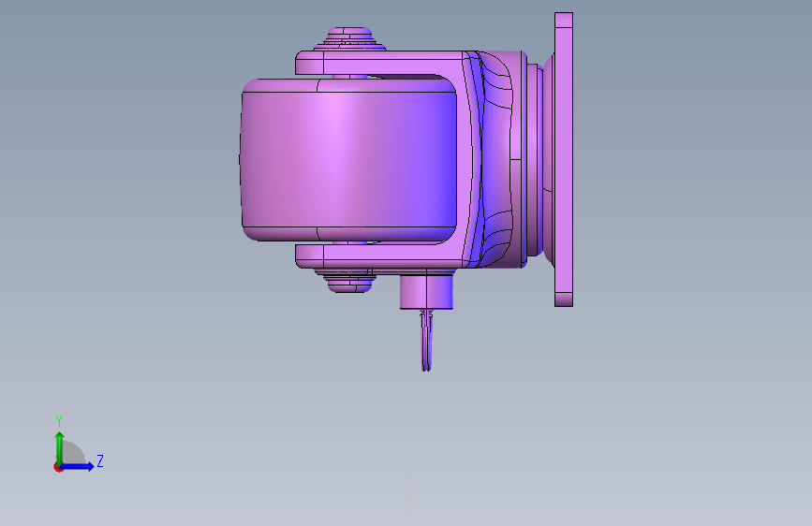Click the blue Z axis arrow of the triad

(x=78, y=466)
